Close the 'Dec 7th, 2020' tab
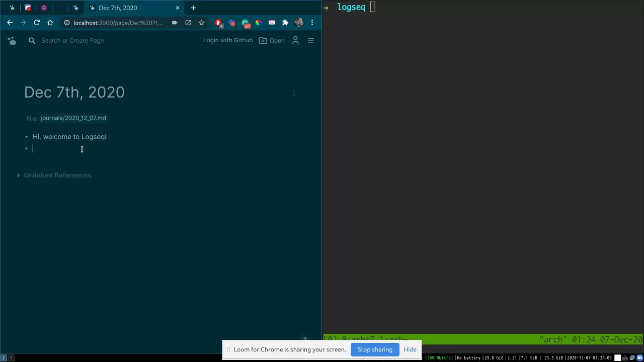 [177, 8]
